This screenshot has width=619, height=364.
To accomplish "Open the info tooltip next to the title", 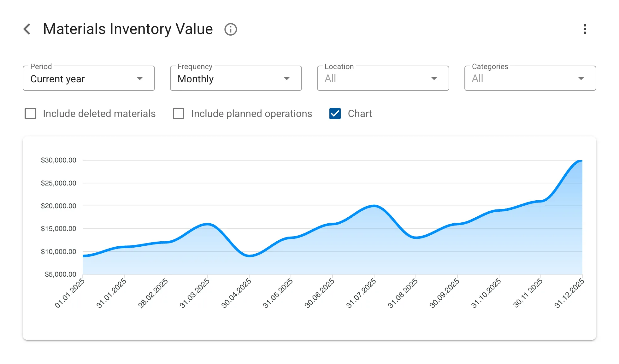I will (x=230, y=29).
